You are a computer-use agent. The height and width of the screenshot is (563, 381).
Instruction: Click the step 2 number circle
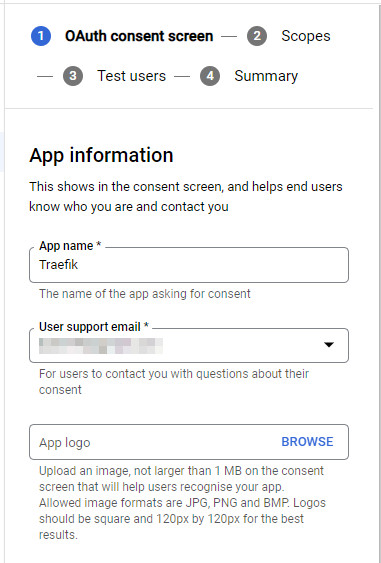click(x=257, y=36)
